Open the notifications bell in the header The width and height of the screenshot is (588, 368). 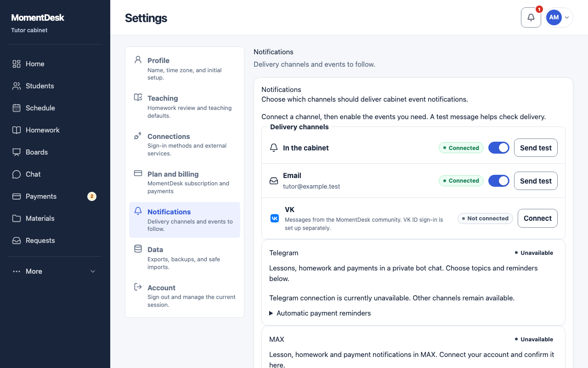coord(531,17)
